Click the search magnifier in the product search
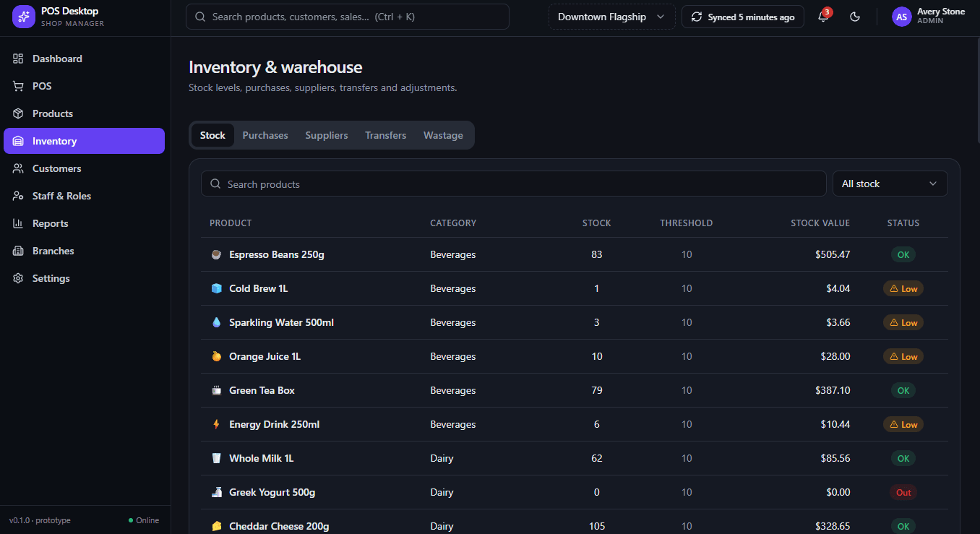 coord(215,184)
